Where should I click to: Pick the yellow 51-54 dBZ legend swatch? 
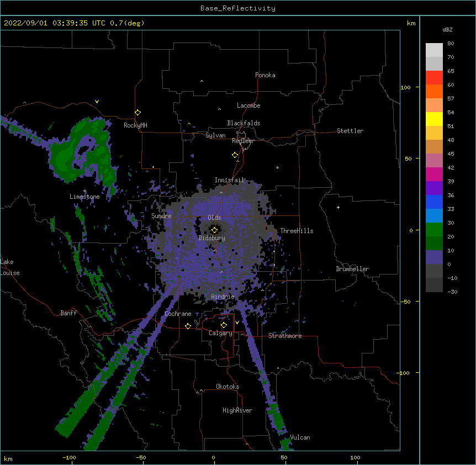pyautogui.click(x=434, y=119)
